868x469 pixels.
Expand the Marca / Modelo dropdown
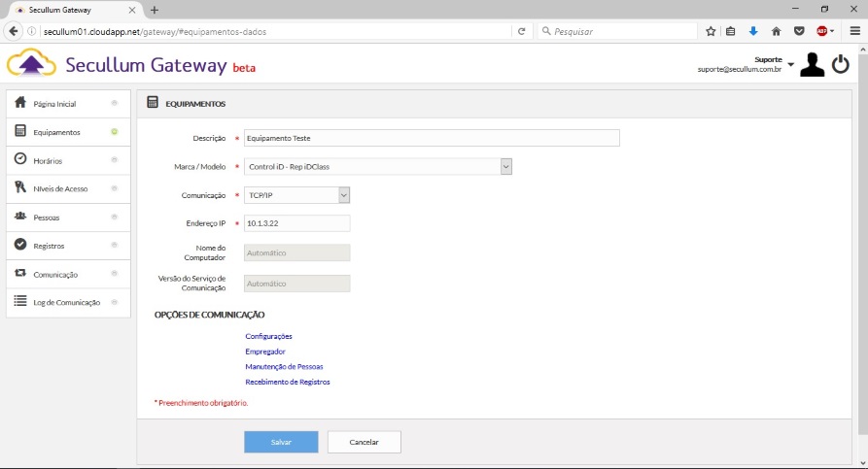coord(505,167)
